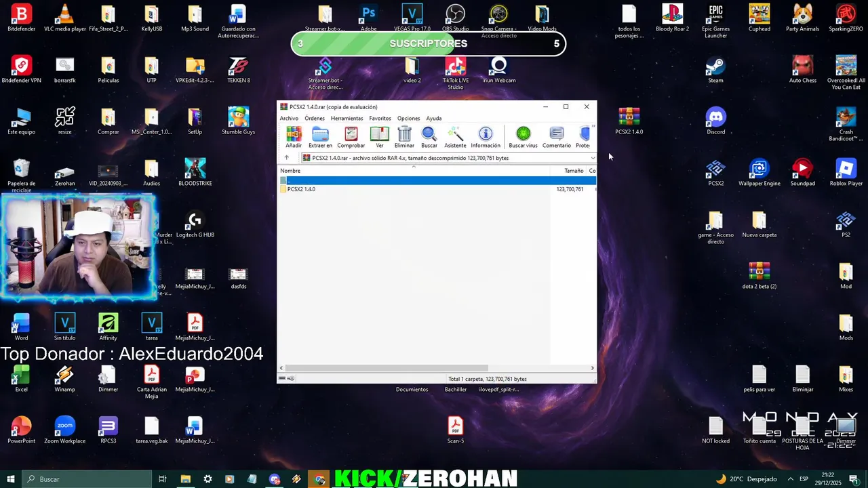Click Comprobar test archive icon

(x=351, y=137)
